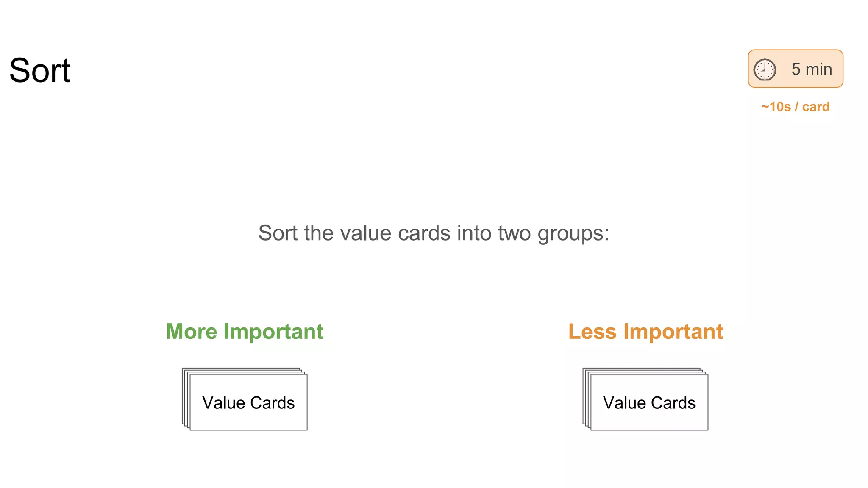Click the word "min" in the timer badge
The width and height of the screenshot is (868, 488).
(819, 69)
